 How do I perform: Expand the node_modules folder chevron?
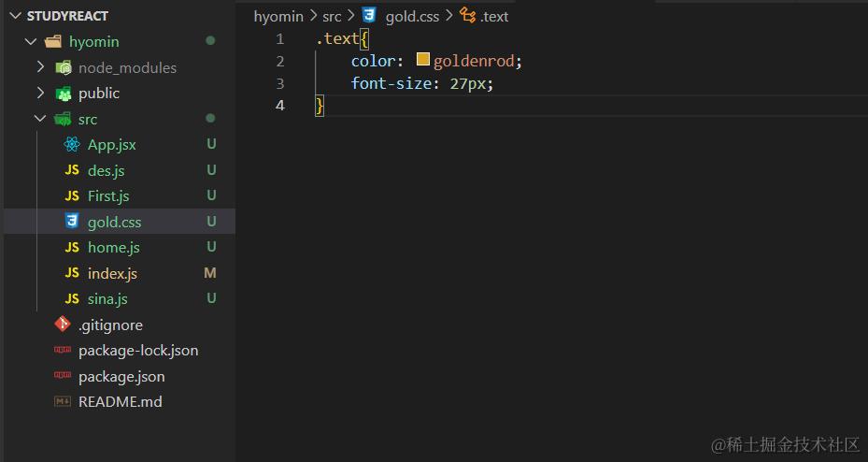coord(40,67)
